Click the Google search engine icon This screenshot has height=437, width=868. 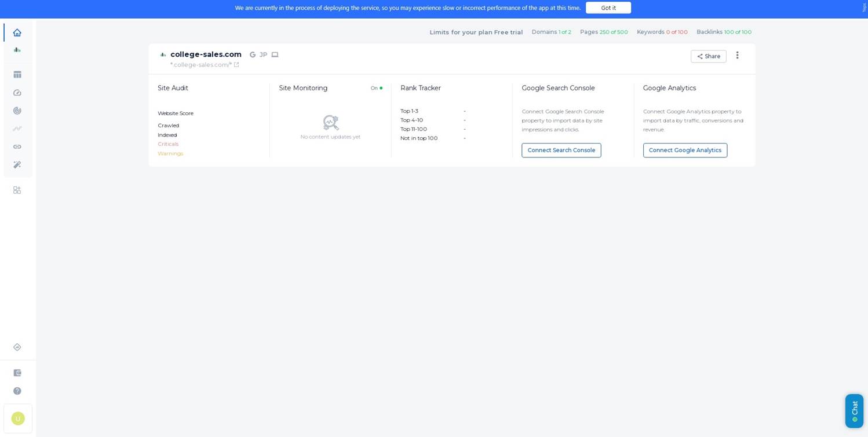click(x=253, y=54)
